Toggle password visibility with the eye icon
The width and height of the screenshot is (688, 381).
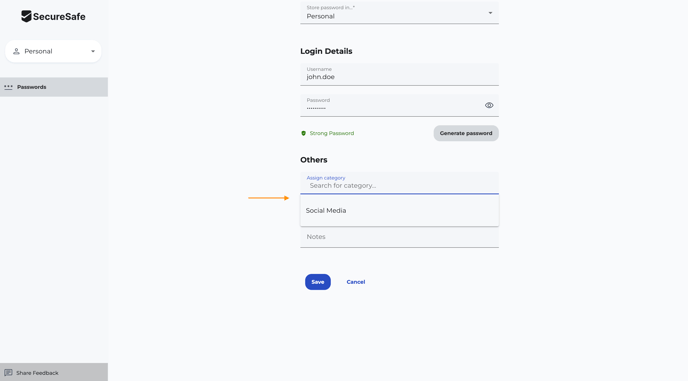point(489,105)
